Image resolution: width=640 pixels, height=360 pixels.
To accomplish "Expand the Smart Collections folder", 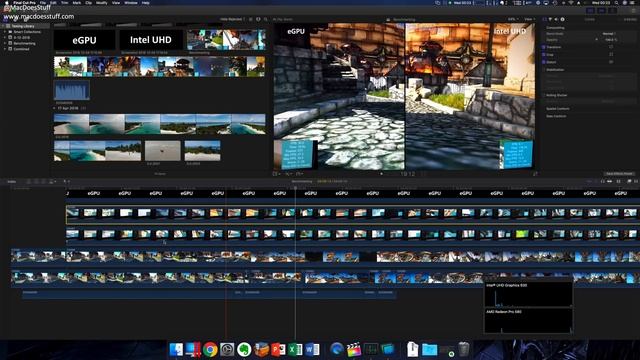I will 4,32.
